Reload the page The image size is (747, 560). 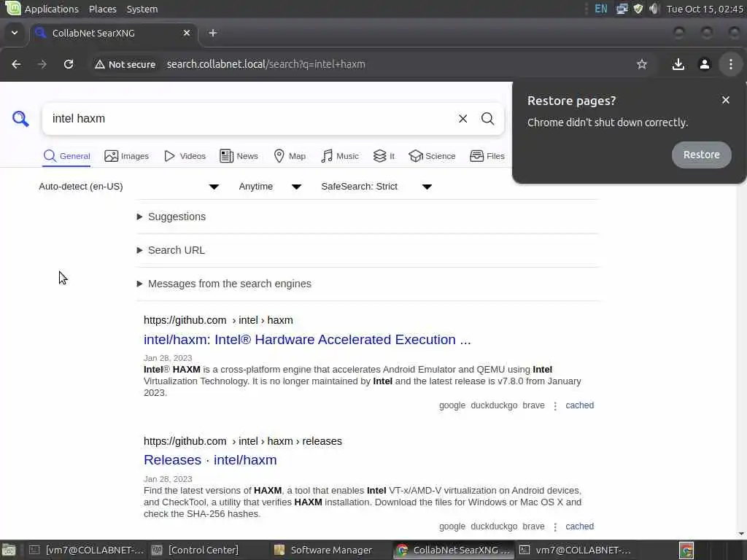click(69, 64)
